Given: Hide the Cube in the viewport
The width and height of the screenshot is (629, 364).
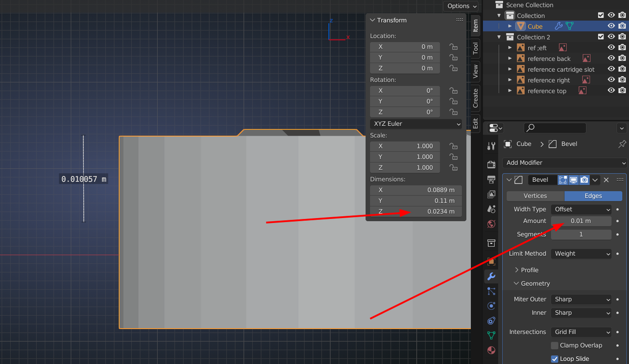Looking at the screenshot, I should 611,26.
